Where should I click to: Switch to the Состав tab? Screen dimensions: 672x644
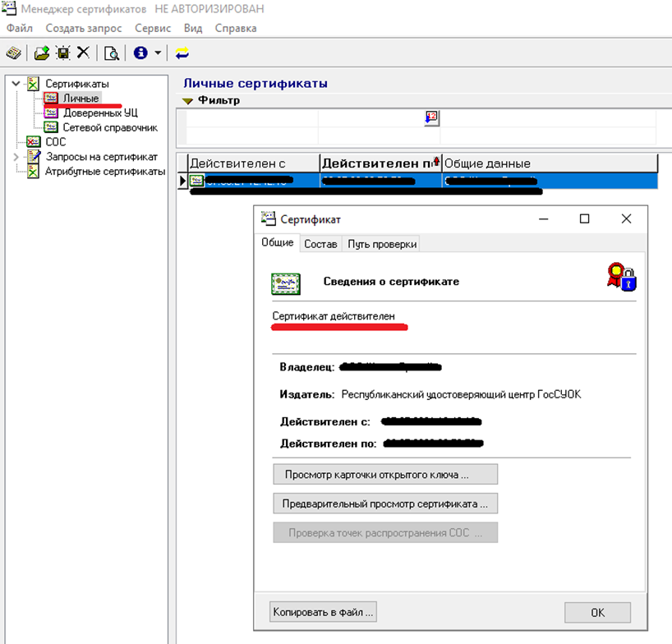(320, 244)
